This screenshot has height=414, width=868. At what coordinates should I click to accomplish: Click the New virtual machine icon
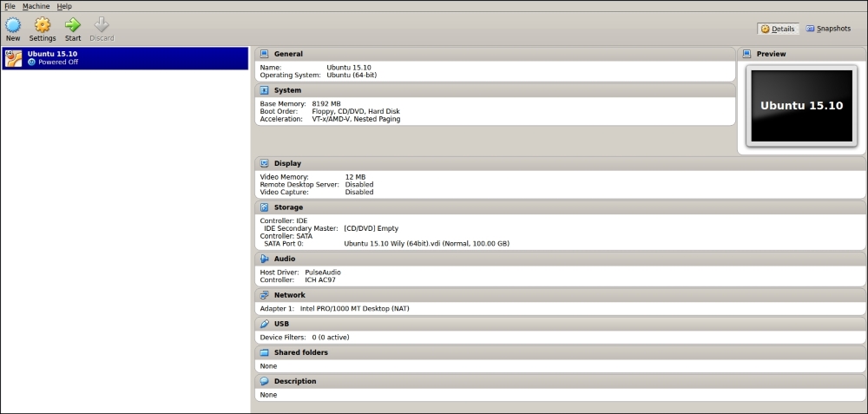13,25
